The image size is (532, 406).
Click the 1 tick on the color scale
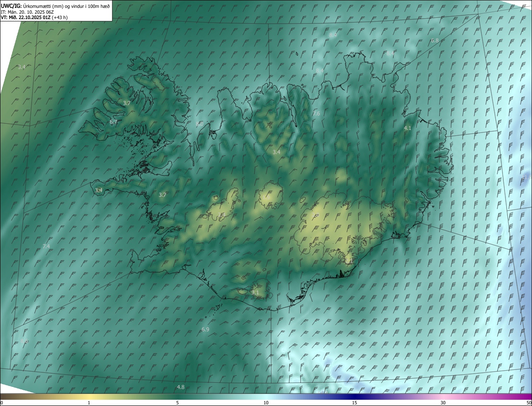(89, 403)
